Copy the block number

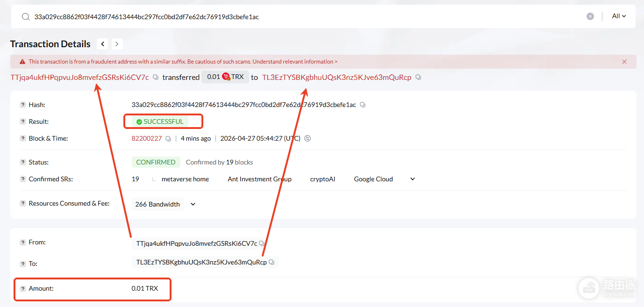[x=168, y=138]
